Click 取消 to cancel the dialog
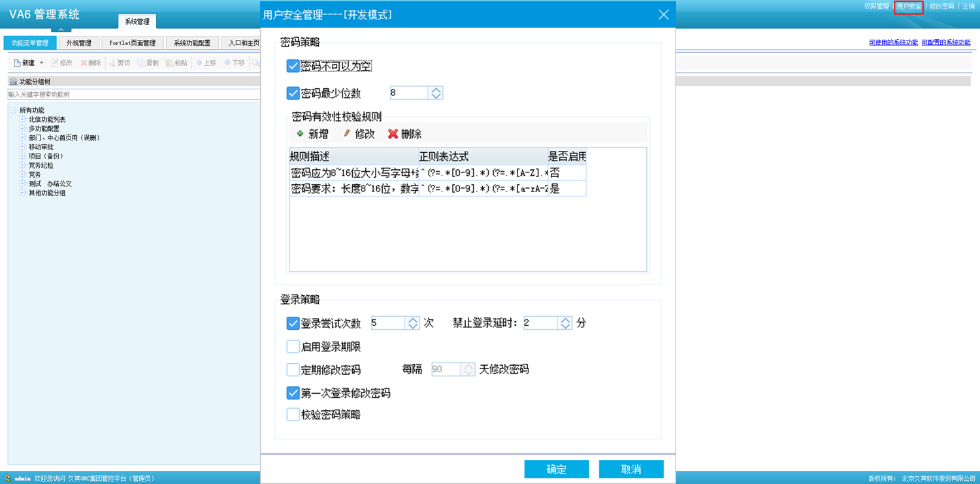The height and width of the screenshot is (484, 980). (631, 469)
